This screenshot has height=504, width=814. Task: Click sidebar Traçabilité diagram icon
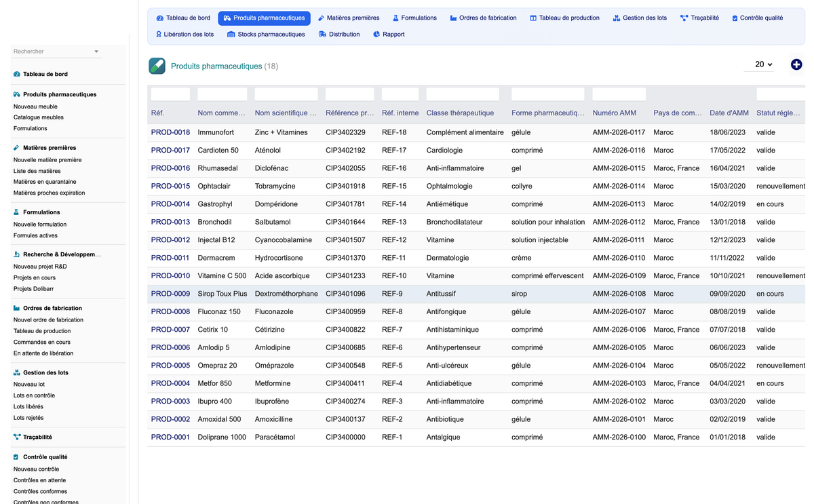[x=17, y=438]
